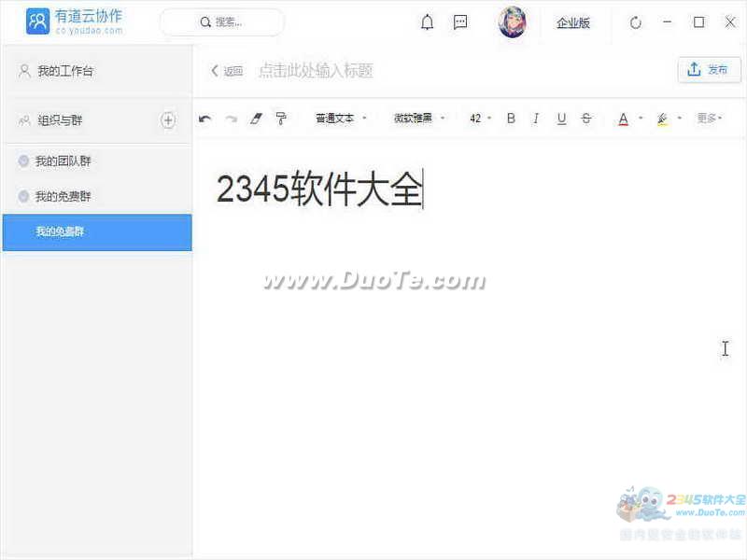Open the chat messages icon
The image size is (747, 560).
pyautogui.click(x=460, y=22)
